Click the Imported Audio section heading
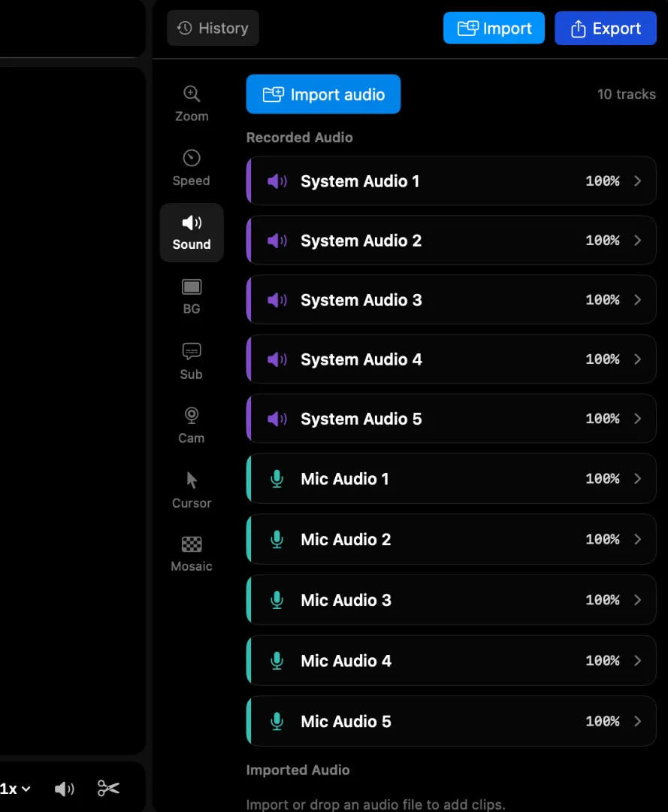The width and height of the screenshot is (668, 812). point(298,770)
